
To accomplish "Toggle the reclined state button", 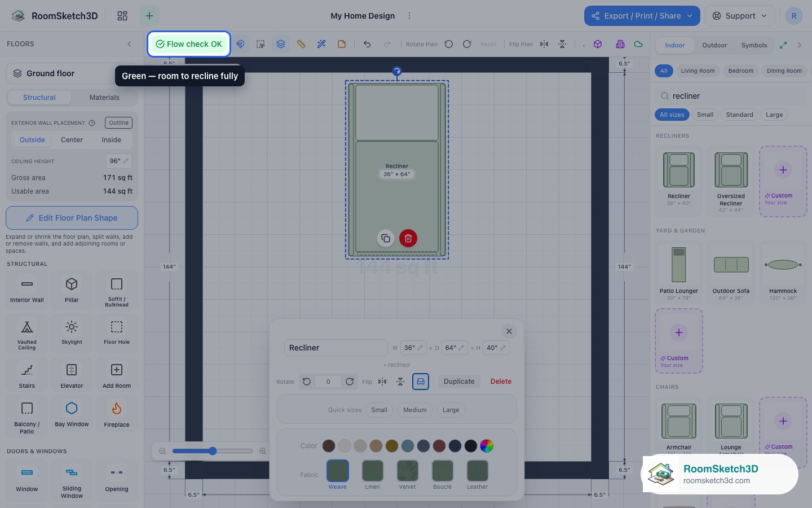I will click(421, 382).
